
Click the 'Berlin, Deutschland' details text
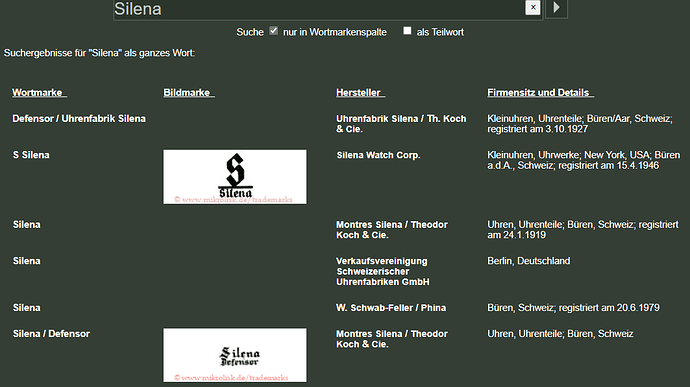(529, 261)
